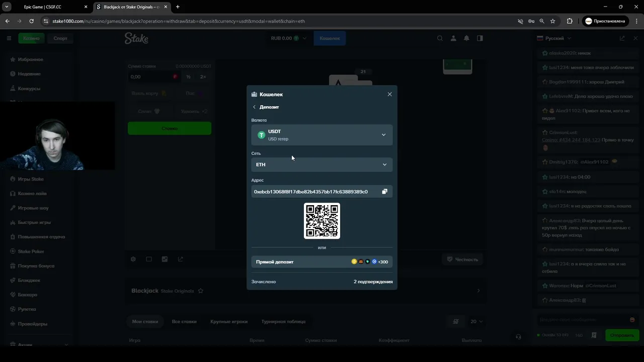Expand the RUB balance dropdown
This screenshot has width=644, height=362.
pos(289,38)
